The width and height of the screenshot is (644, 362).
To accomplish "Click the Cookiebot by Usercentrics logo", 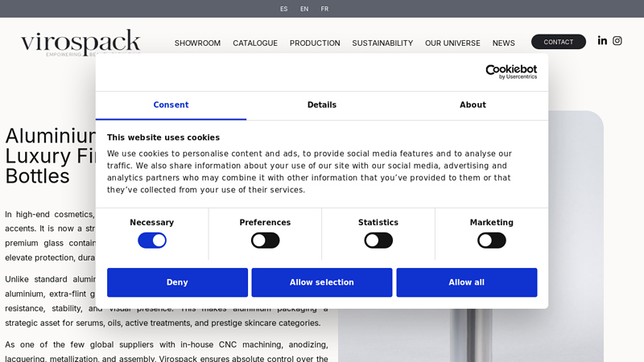I will click(x=510, y=72).
